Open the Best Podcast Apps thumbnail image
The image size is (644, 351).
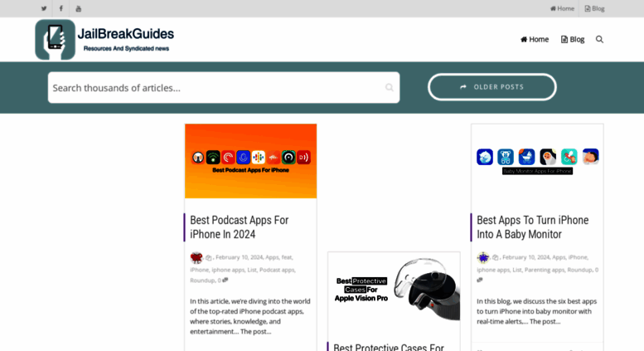[250, 161]
